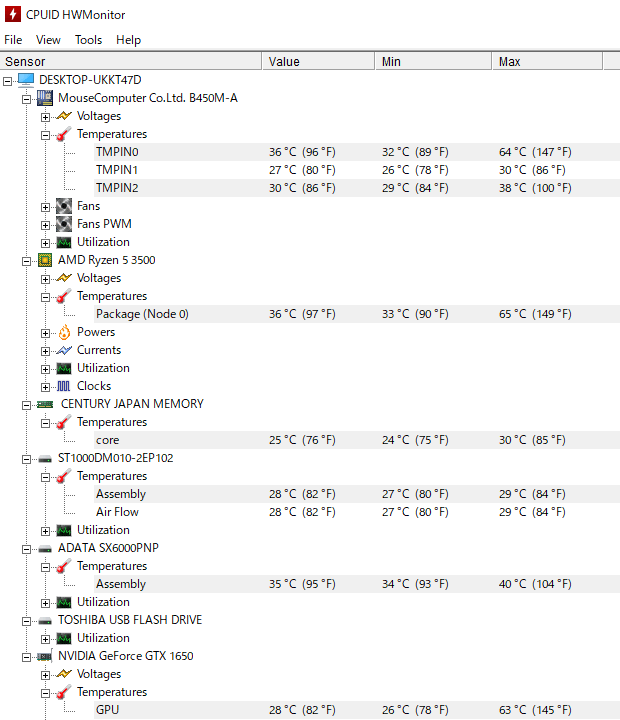Select the Package (Node 0) row
Viewport: 620px width, 720px height.
point(357,314)
